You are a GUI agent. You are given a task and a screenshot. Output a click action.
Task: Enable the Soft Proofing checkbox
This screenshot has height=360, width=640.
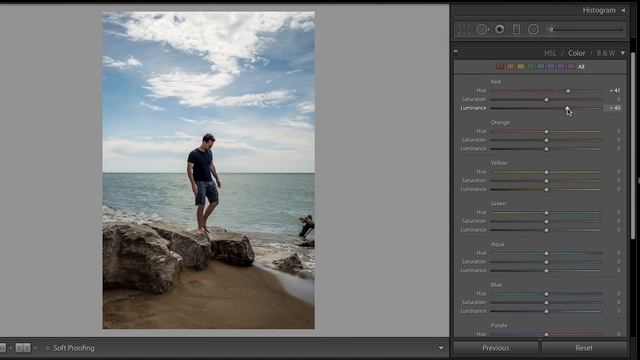point(47,348)
